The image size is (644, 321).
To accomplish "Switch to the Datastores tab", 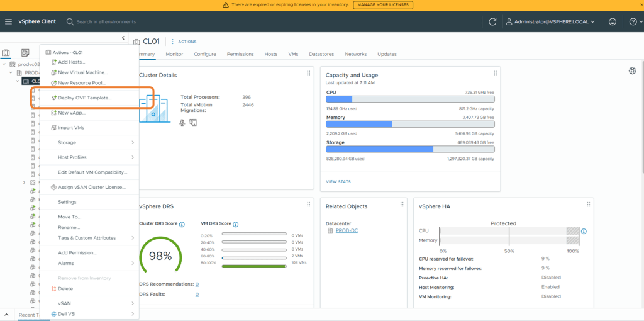I will [321, 54].
